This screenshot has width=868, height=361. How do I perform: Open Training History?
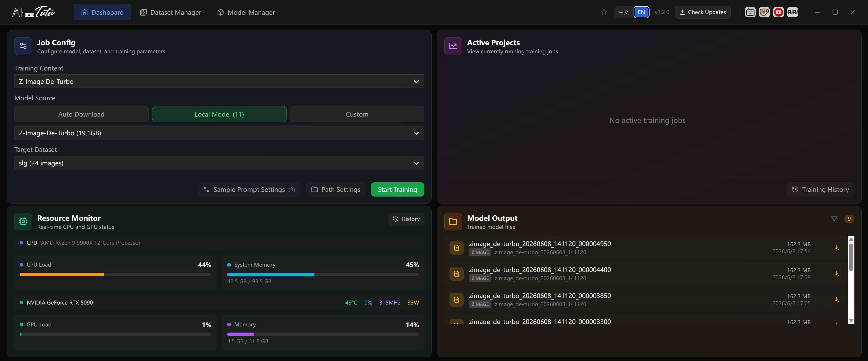click(820, 189)
